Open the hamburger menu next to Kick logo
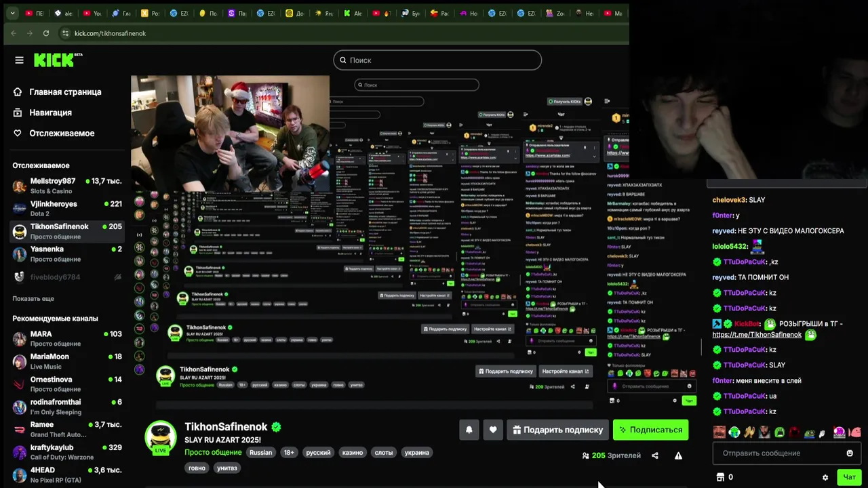Viewport: 868px width, 488px height. pyautogui.click(x=19, y=60)
